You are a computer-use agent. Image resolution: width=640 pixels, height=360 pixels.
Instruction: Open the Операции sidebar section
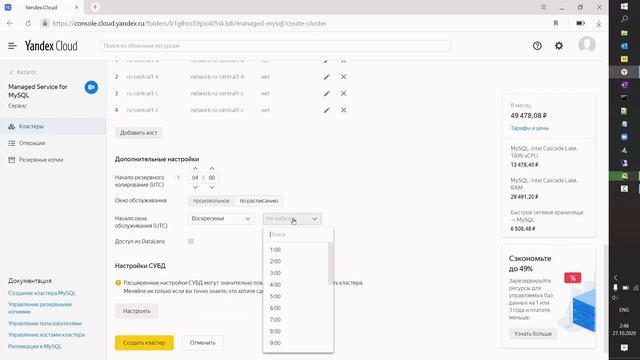point(53,143)
